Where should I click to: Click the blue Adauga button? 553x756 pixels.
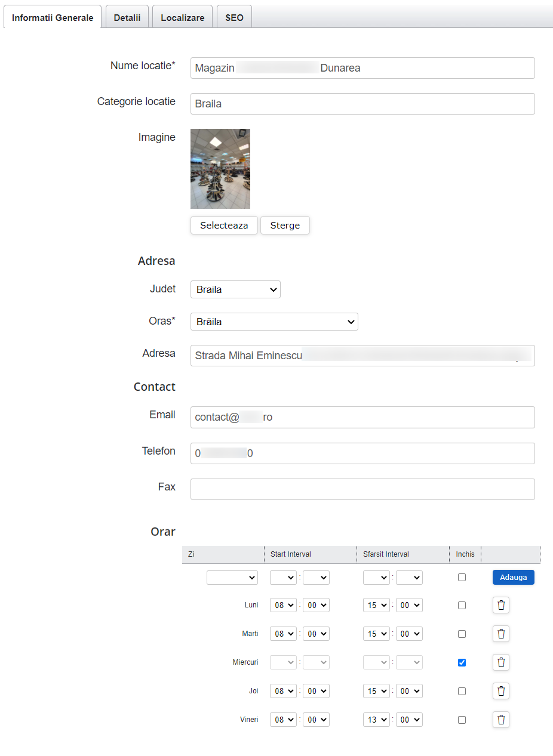pyautogui.click(x=513, y=577)
